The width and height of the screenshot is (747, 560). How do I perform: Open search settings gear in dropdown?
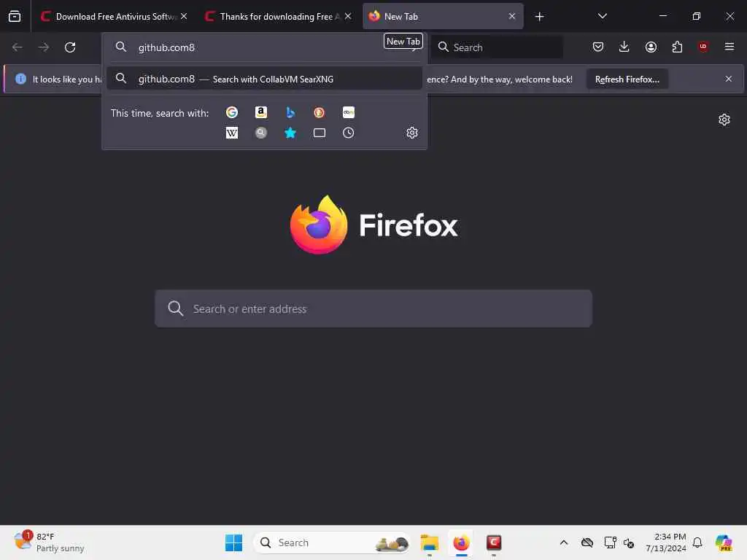[412, 133]
